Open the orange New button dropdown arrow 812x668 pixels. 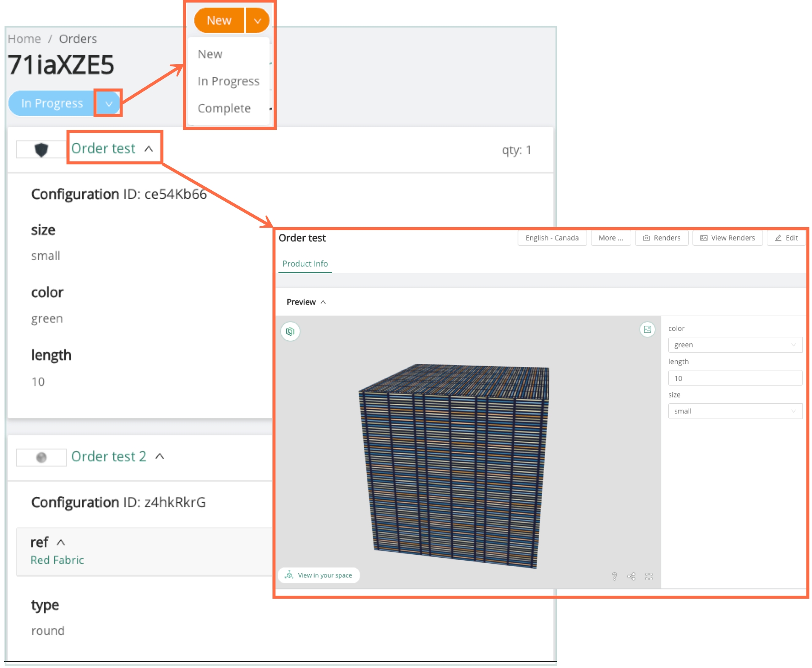257,21
